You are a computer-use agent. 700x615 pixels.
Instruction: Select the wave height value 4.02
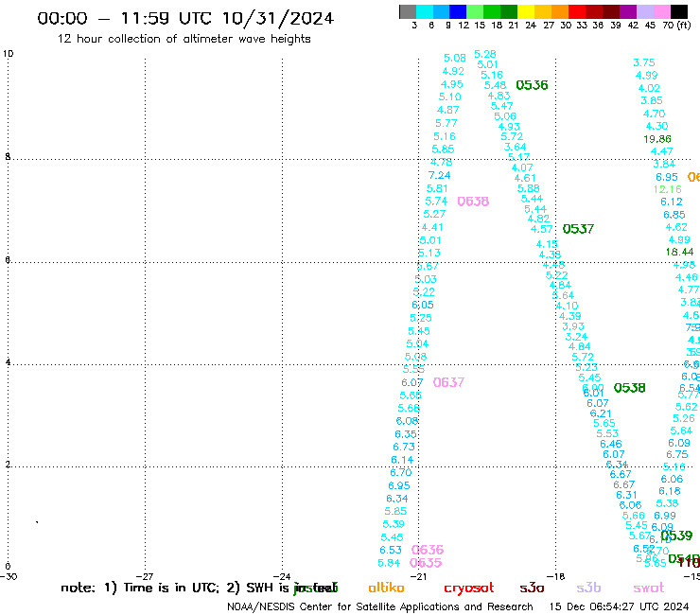pos(649,88)
